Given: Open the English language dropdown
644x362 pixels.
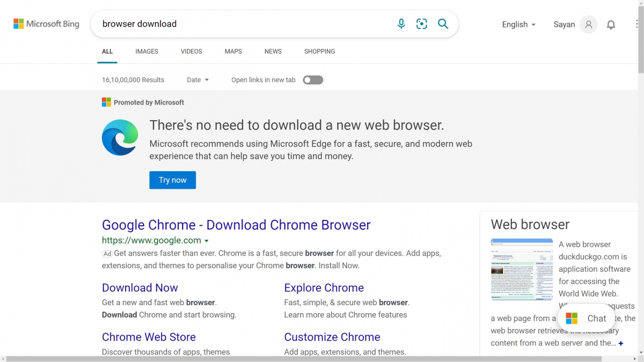Looking at the screenshot, I should tap(518, 25).
